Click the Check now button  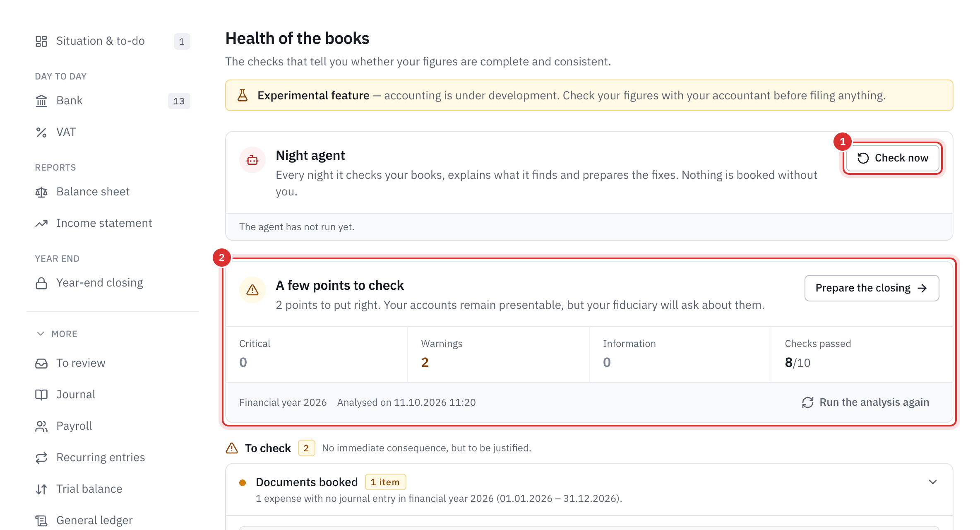[893, 158]
